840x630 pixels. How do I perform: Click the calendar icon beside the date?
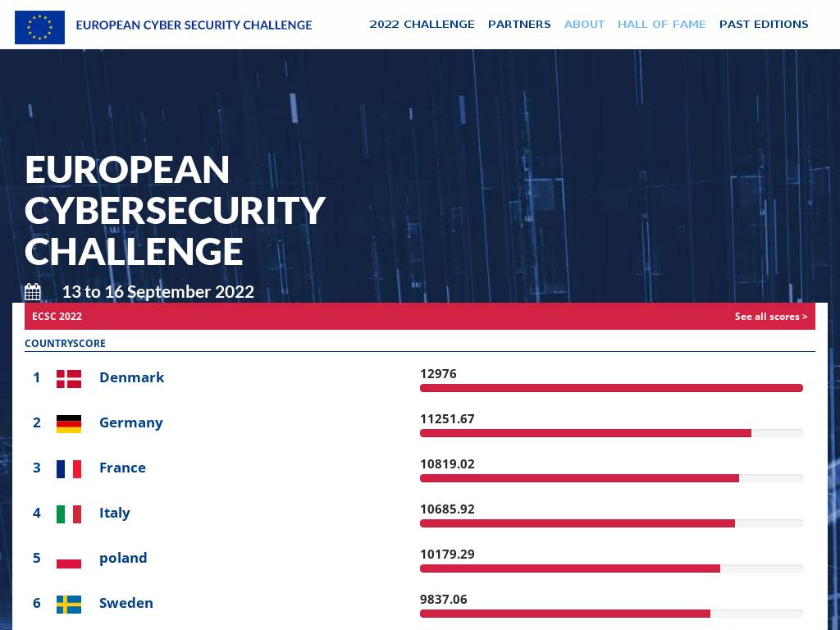tap(33, 292)
